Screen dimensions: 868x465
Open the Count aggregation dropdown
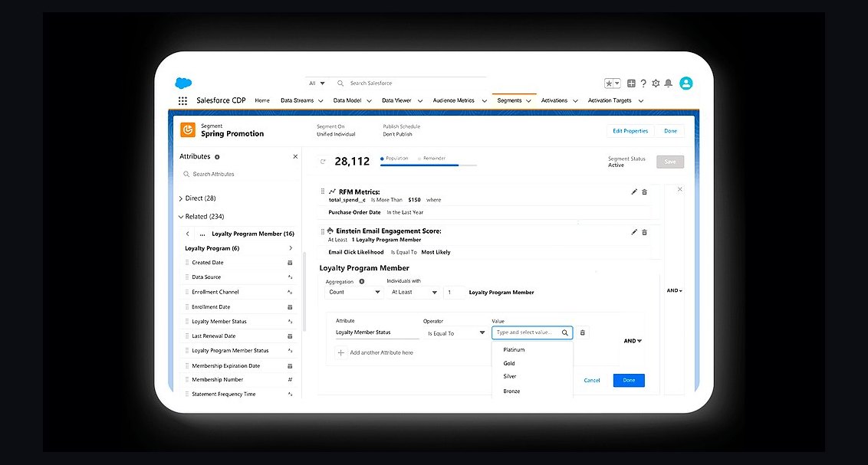pyautogui.click(x=354, y=292)
